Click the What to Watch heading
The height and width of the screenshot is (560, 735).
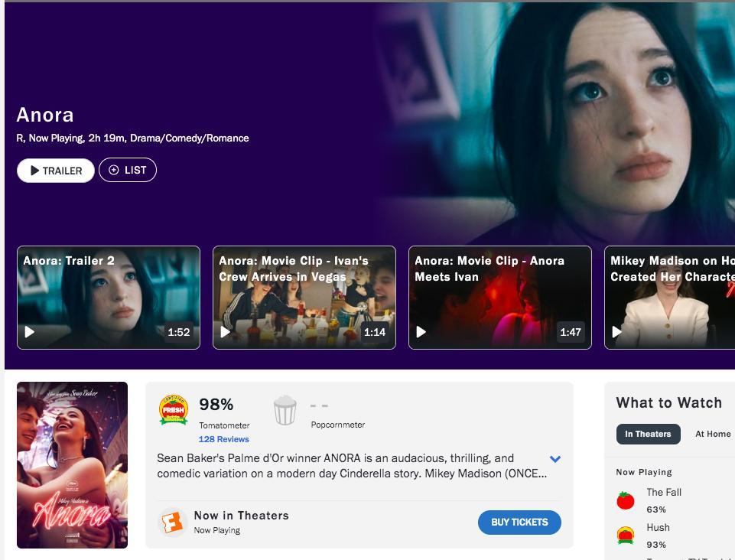tap(669, 402)
